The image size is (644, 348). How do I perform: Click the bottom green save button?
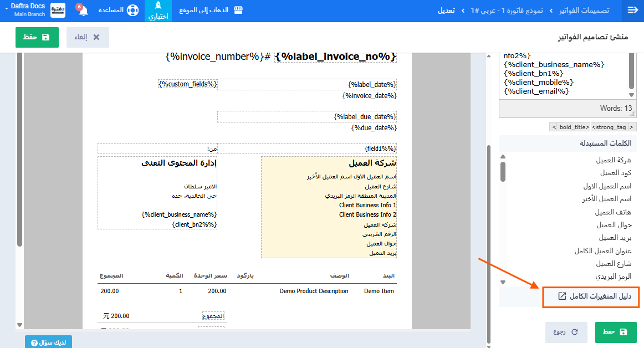615,332
